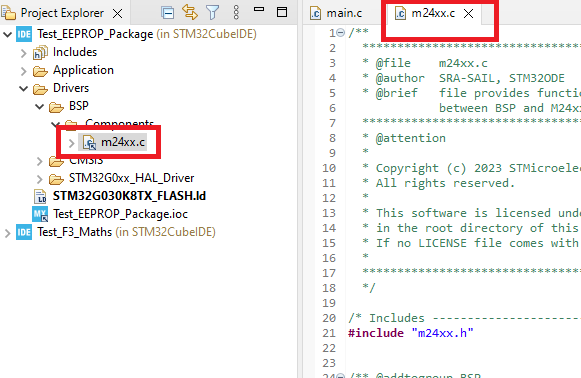Open Test_EEPROP_Package.ioc file
Screen dimensions: 581x378
pyautogui.click(x=120, y=214)
